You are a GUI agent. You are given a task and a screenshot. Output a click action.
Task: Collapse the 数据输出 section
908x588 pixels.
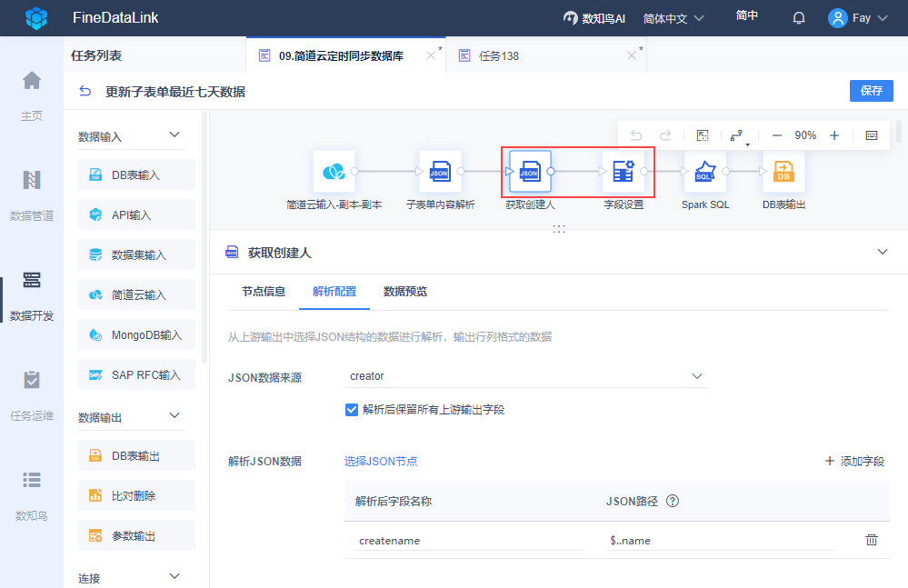175,415
